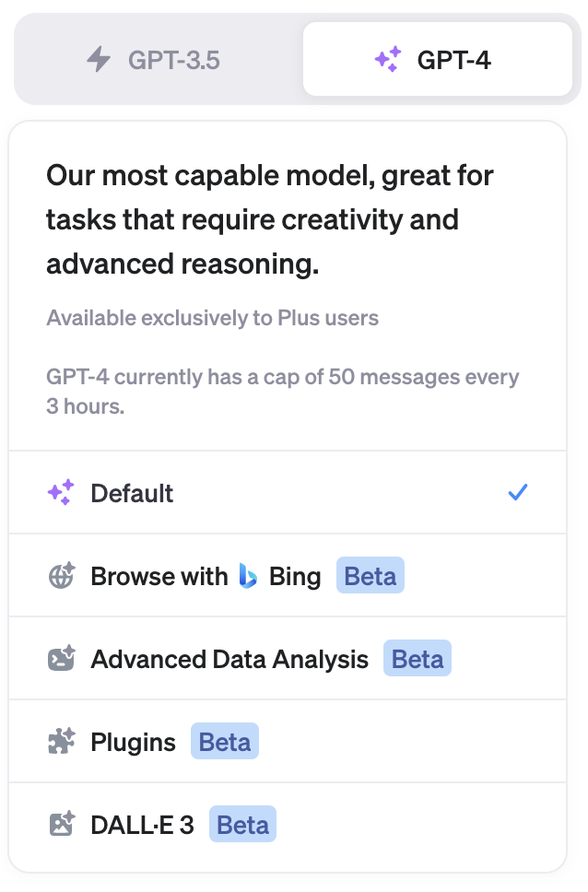Screen dimensions: 588x892
Task: Click the sparkles icon beside Default mode
Action: coord(60,492)
